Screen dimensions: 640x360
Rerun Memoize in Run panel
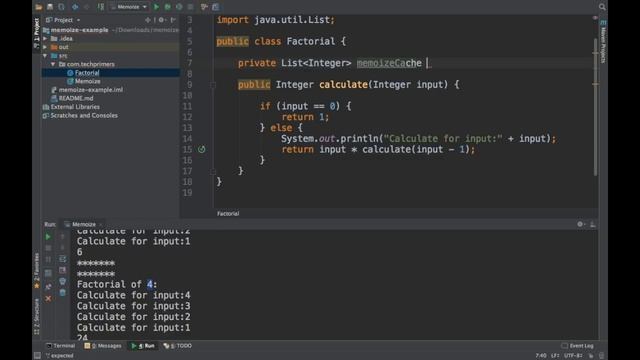[48, 237]
